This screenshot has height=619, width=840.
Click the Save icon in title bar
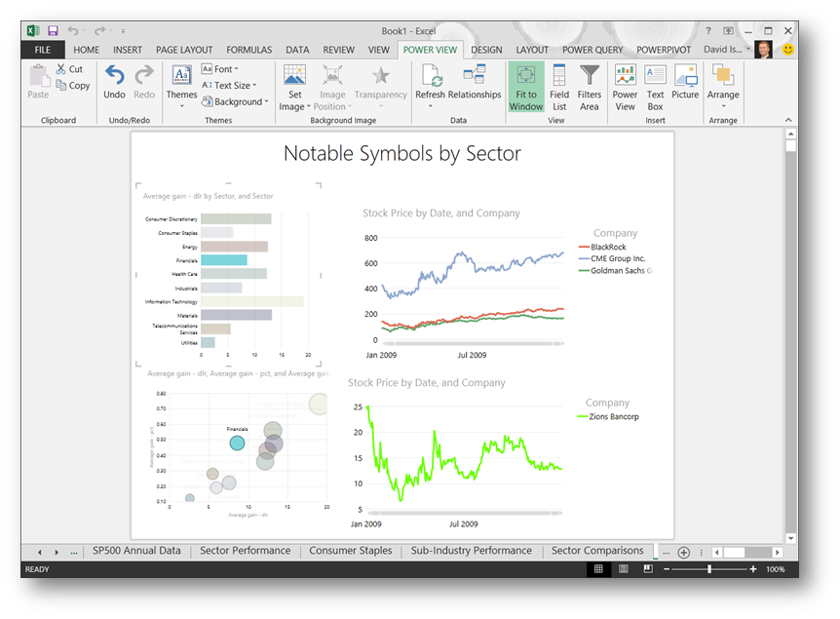coord(53,30)
